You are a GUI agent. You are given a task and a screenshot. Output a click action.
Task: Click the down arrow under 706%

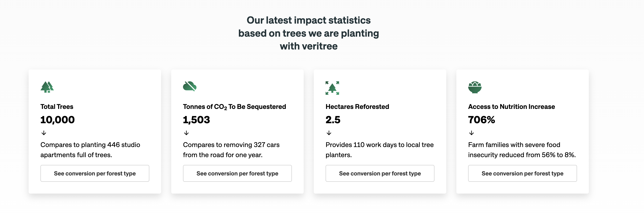[x=471, y=133]
